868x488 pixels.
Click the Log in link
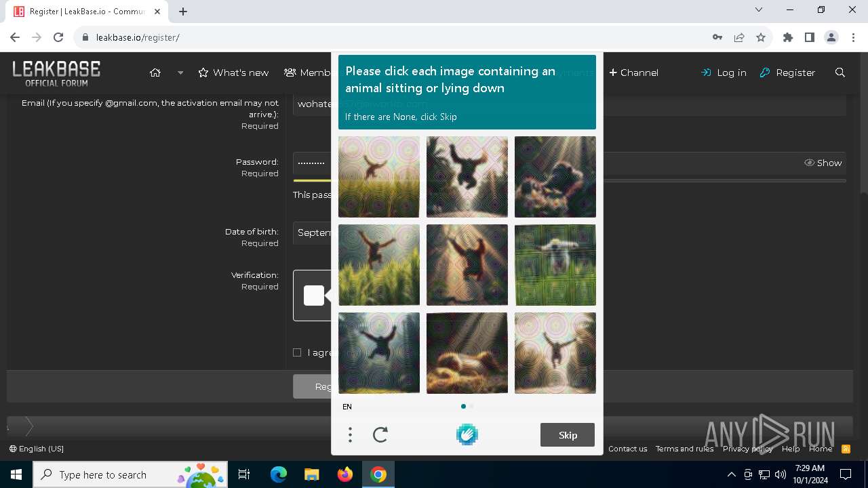click(724, 73)
